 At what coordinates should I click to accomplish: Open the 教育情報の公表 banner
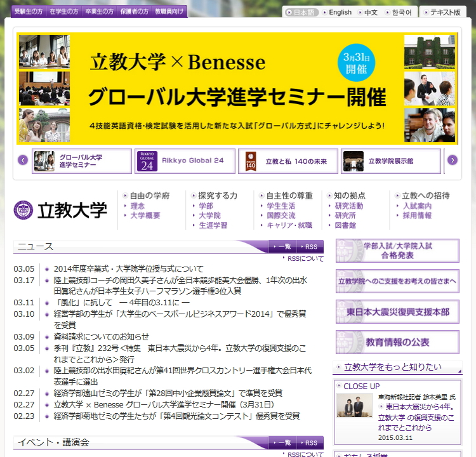click(397, 342)
